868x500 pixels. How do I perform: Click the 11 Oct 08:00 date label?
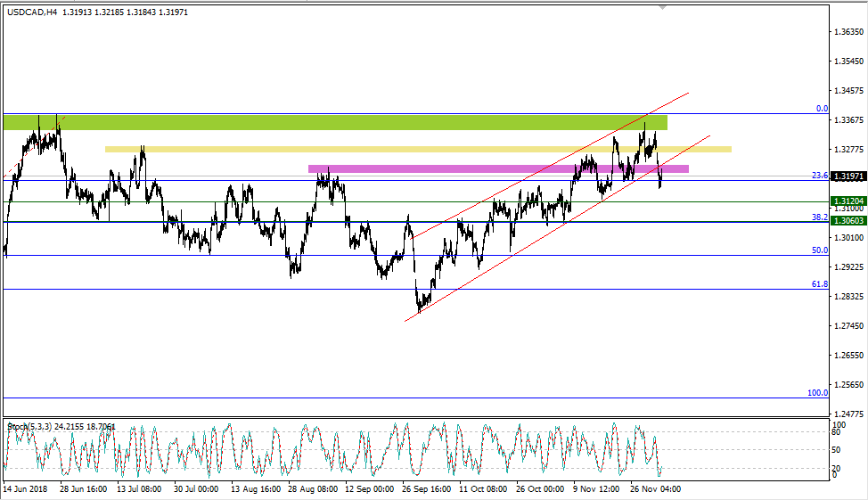483,489
